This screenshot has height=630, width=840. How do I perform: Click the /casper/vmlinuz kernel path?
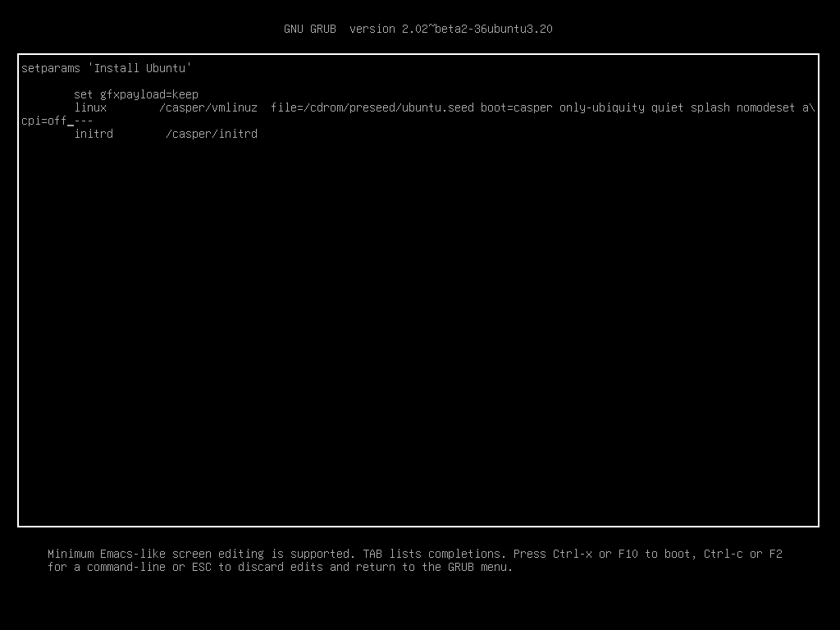(x=208, y=107)
